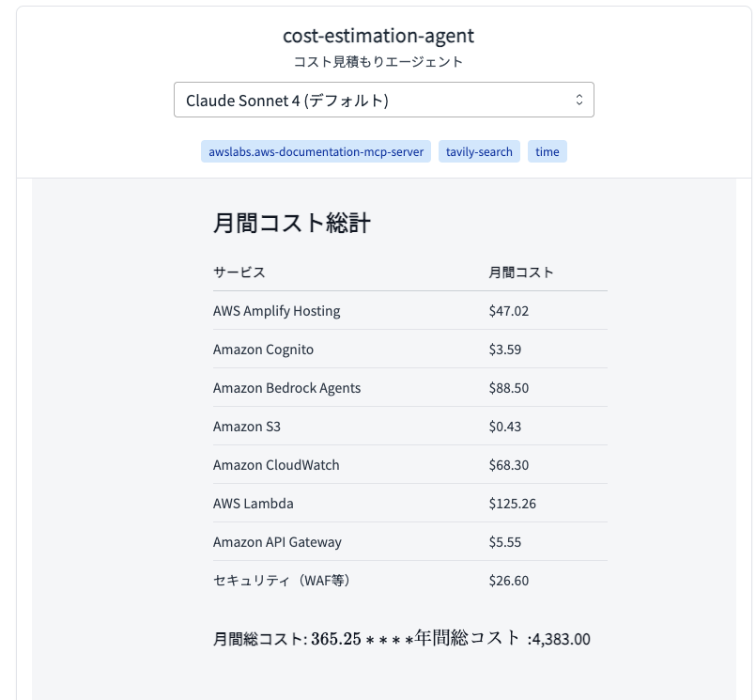The width and height of the screenshot is (756, 700).
Task: Click the Amazon Cognito service entry
Action: point(263,349)
